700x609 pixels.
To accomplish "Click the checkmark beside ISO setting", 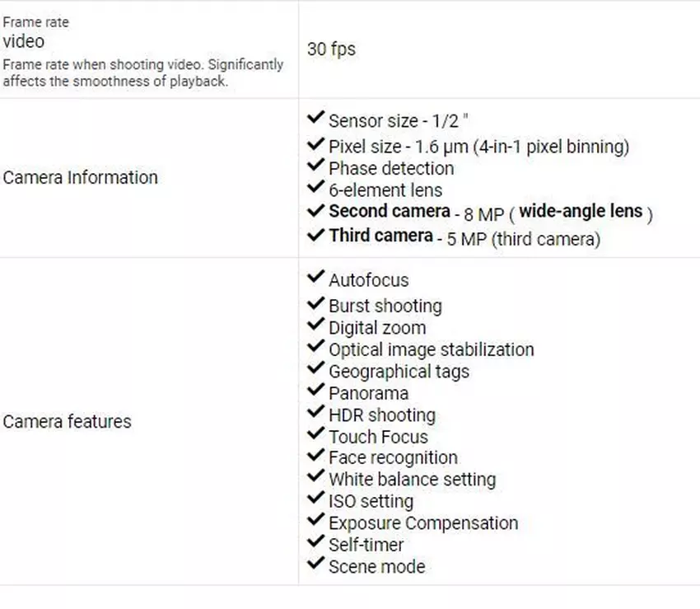I will pyautogui.click(x=315, y=499).
